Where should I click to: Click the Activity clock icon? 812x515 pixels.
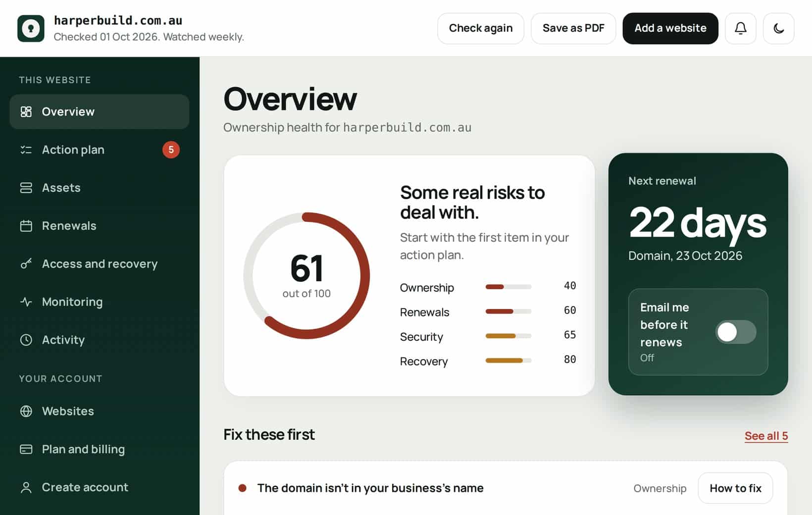coord(26,340)
